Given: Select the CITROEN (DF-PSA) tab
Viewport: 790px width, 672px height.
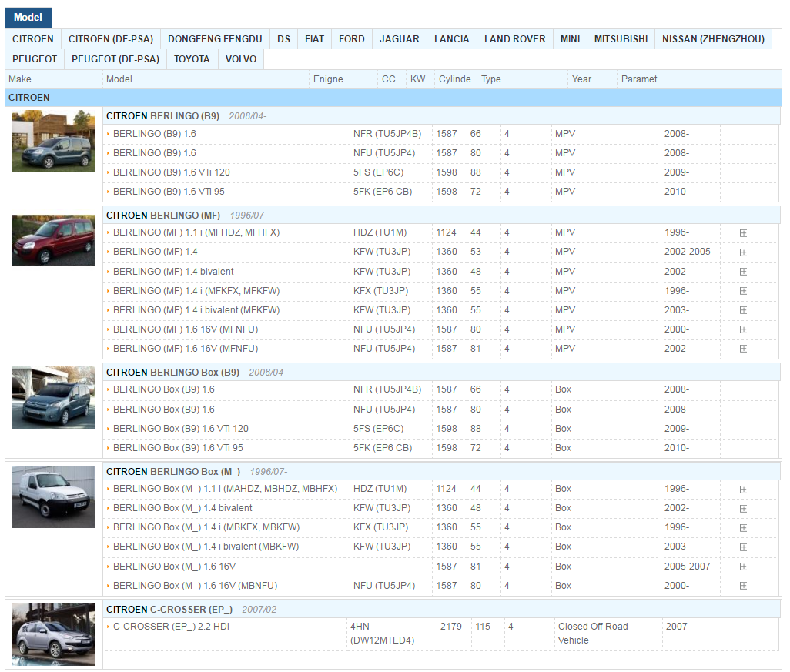Looking at the screenshot, I should [111, 39].
